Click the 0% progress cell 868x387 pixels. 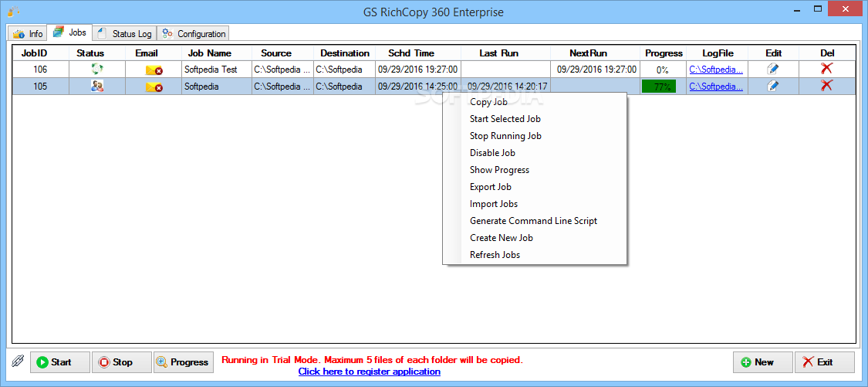[x=663, y=70]
